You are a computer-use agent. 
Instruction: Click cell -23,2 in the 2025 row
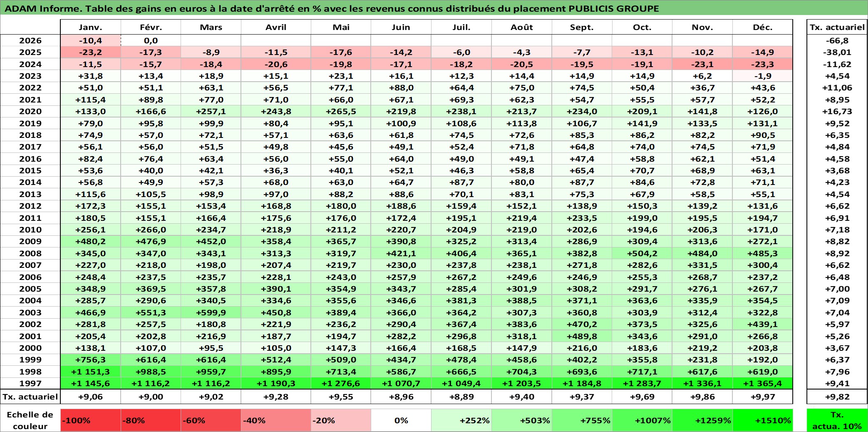[91, 52]
